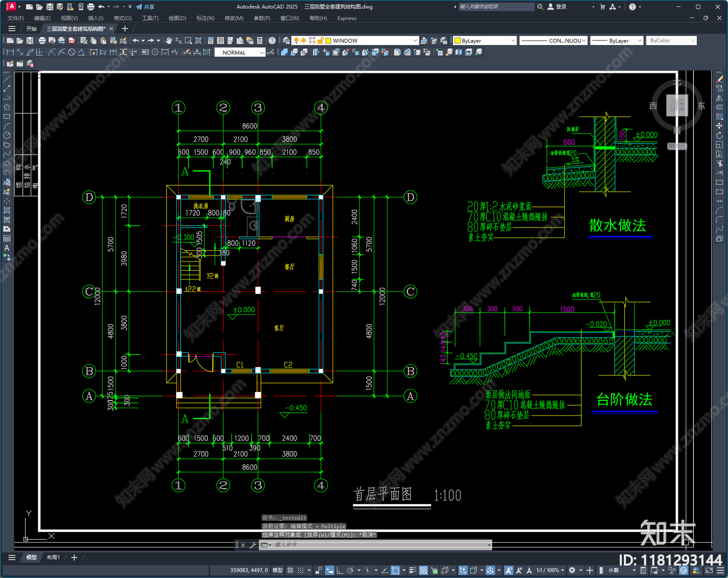Open the Express menu

[347, 18]
